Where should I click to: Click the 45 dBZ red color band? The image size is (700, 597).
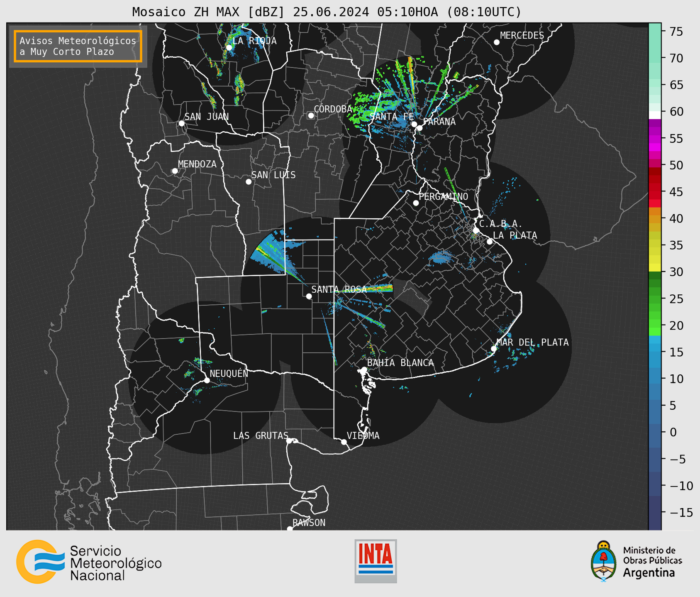pos(655,192)
